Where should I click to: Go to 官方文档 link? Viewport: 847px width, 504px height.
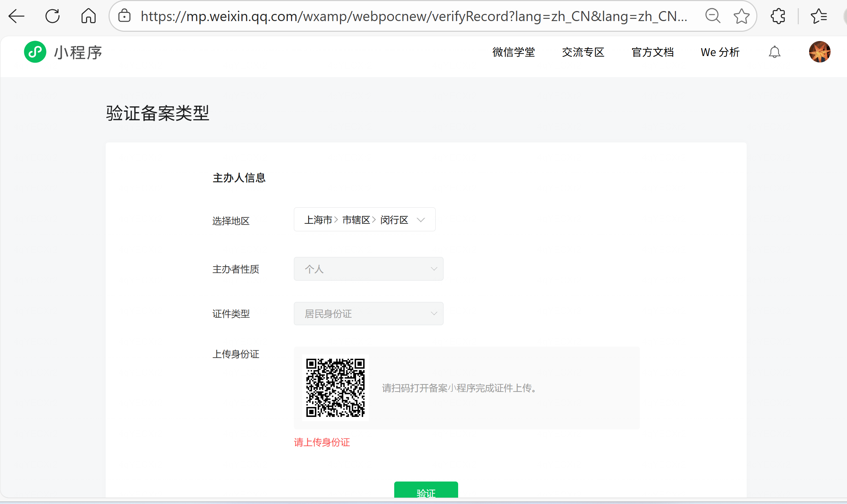(652, 52)
